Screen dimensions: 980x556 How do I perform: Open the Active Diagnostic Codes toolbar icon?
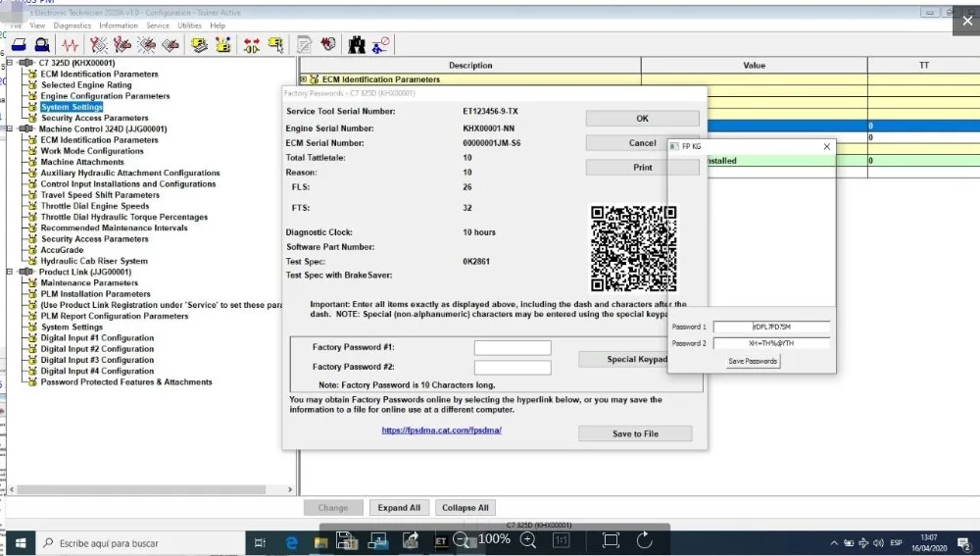click(98, 45)
